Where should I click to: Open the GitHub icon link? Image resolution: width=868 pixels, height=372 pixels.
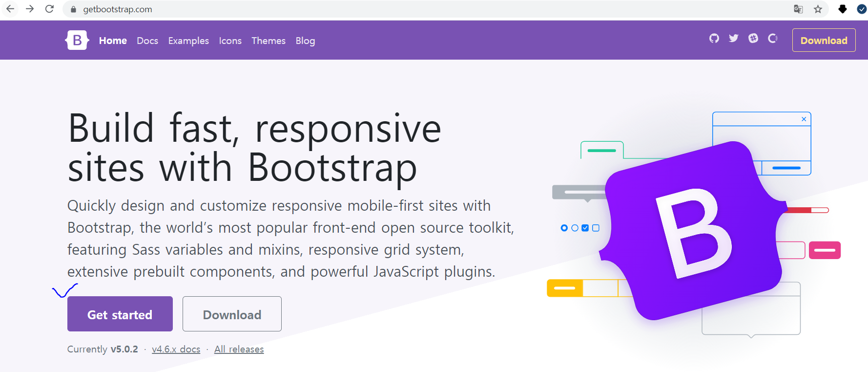point(714,38)
